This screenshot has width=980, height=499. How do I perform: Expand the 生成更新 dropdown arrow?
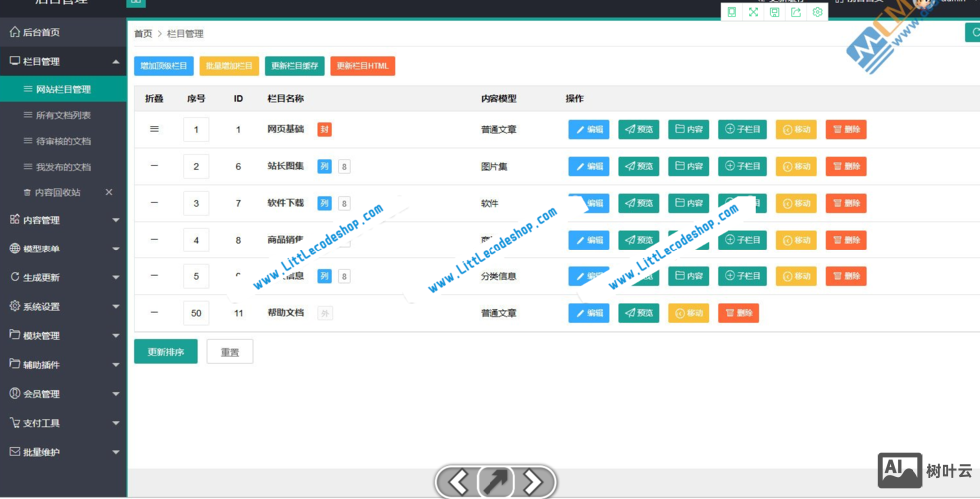pyautogui.click(x=116, y=277)
